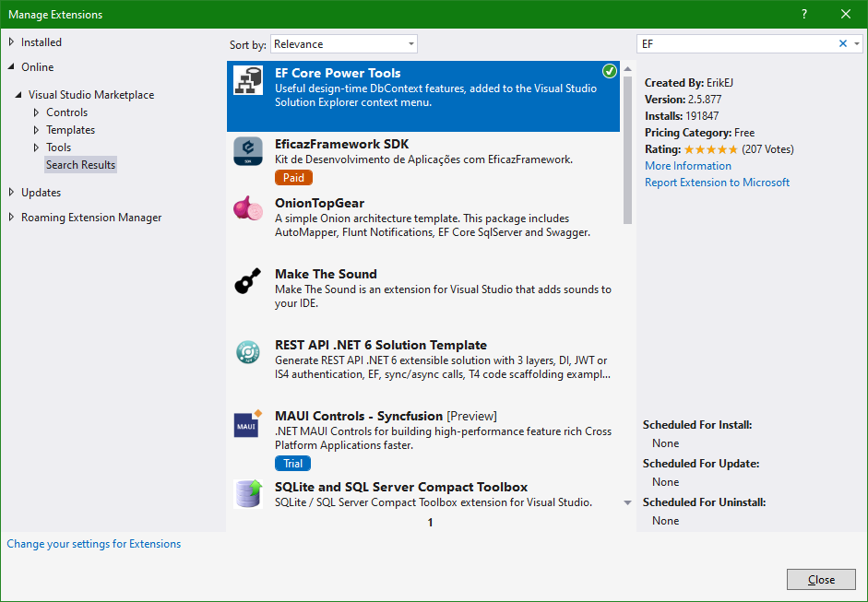Image resolution: width=868 pixels, height=602 pixels.
Task: Expand the Templates node
Action: [36, 130]
